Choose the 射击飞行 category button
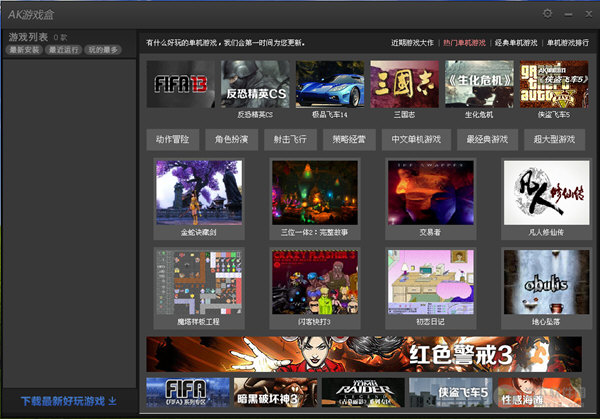The width and height of the screenshot is (600, 419). pos(290,139)
